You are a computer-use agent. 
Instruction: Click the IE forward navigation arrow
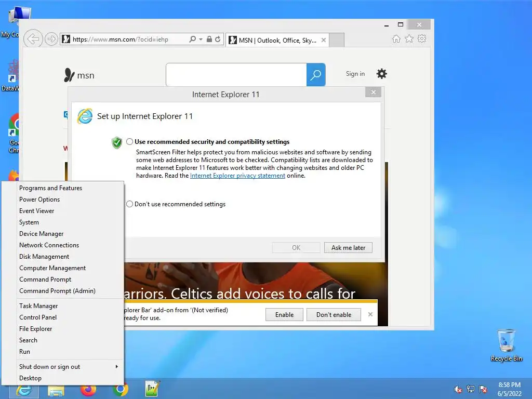51,39
